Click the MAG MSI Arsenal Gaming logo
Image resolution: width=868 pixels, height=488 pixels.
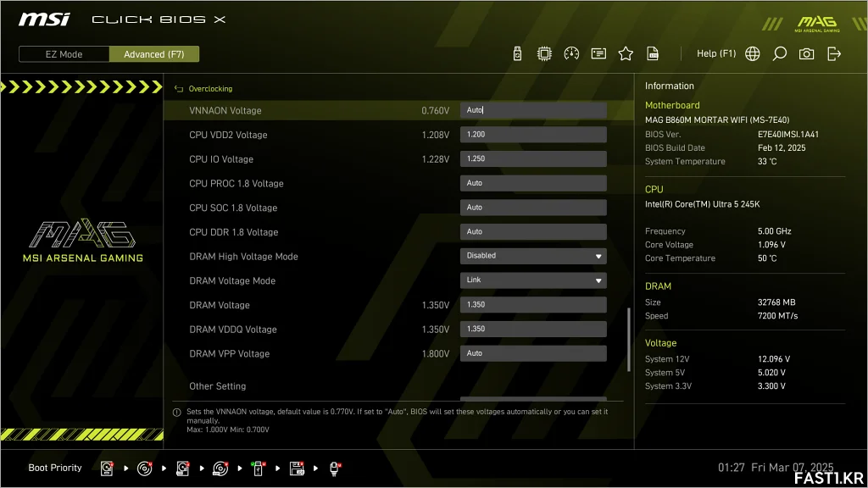[83, 241]
